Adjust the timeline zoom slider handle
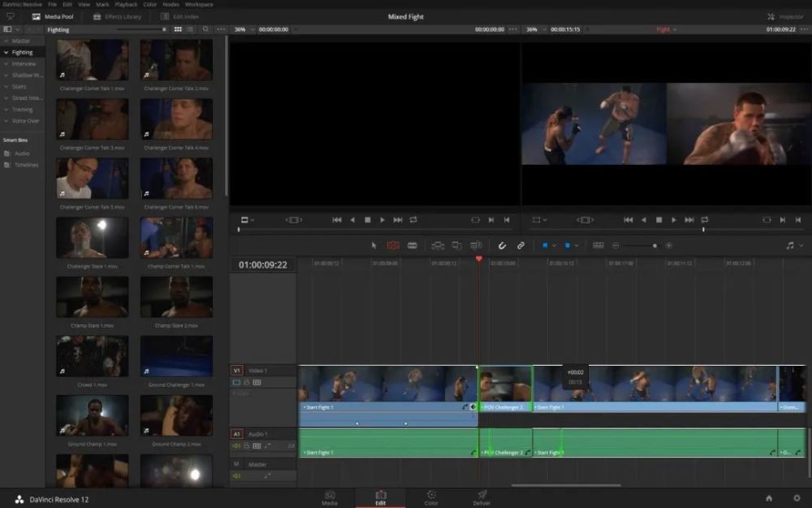The width and height of the screenshot is (812, 508). (x=654, y=245)
